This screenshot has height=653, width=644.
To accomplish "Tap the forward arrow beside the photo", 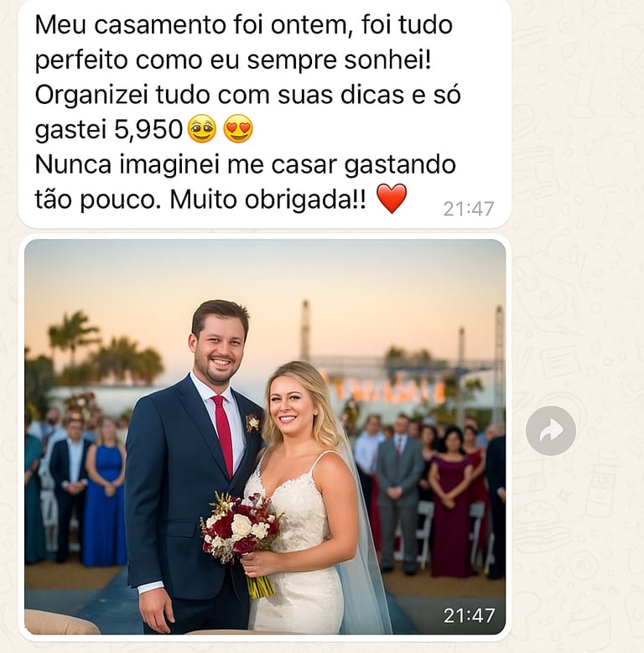I will pyautogui.click(x=551, y=431).
